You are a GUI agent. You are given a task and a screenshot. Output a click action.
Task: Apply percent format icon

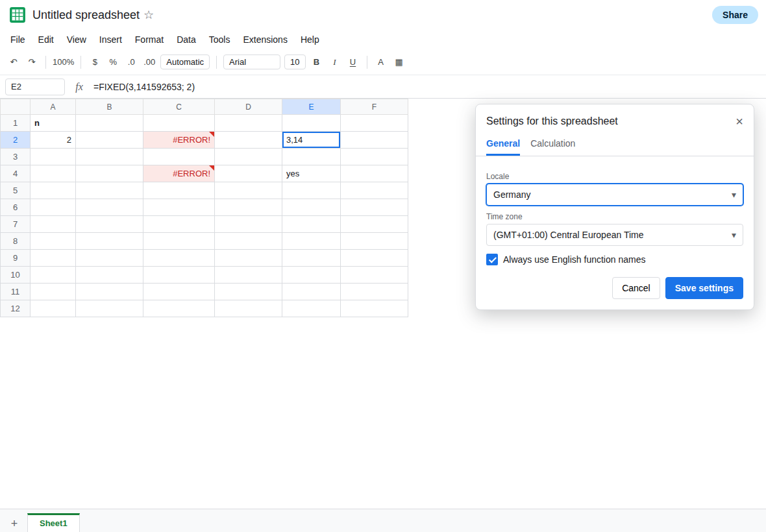pos(113,62)
